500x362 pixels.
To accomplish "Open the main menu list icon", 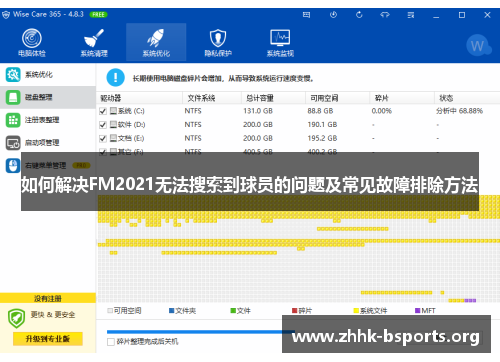I will [411, 15].
